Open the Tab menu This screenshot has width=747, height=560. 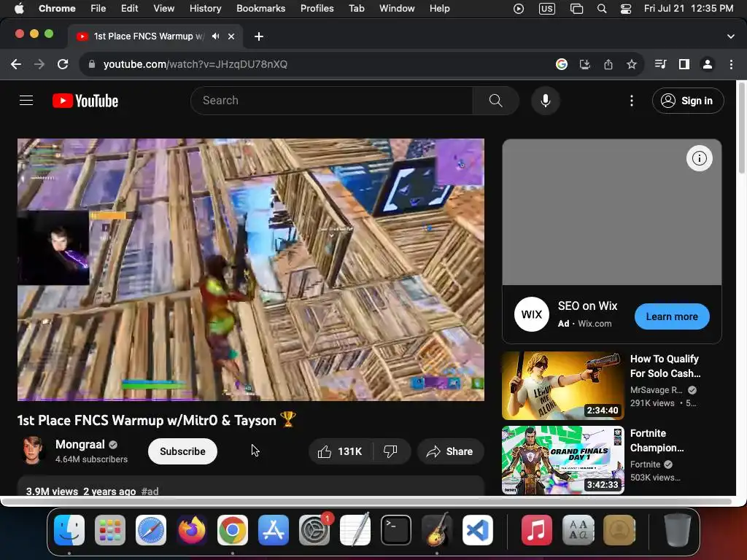coord(356,9)
